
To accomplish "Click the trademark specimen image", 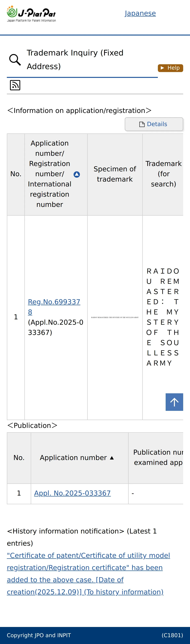I will point(115,318).
